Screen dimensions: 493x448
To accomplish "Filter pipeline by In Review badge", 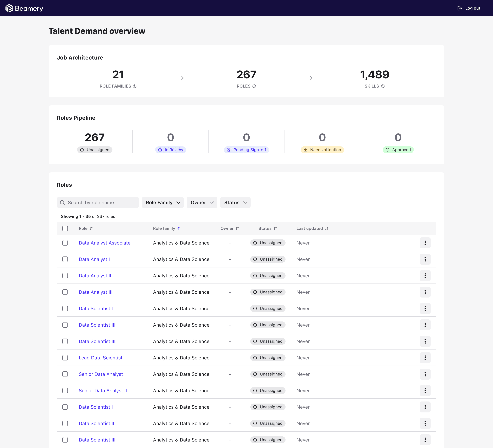I will click(170, 150).
